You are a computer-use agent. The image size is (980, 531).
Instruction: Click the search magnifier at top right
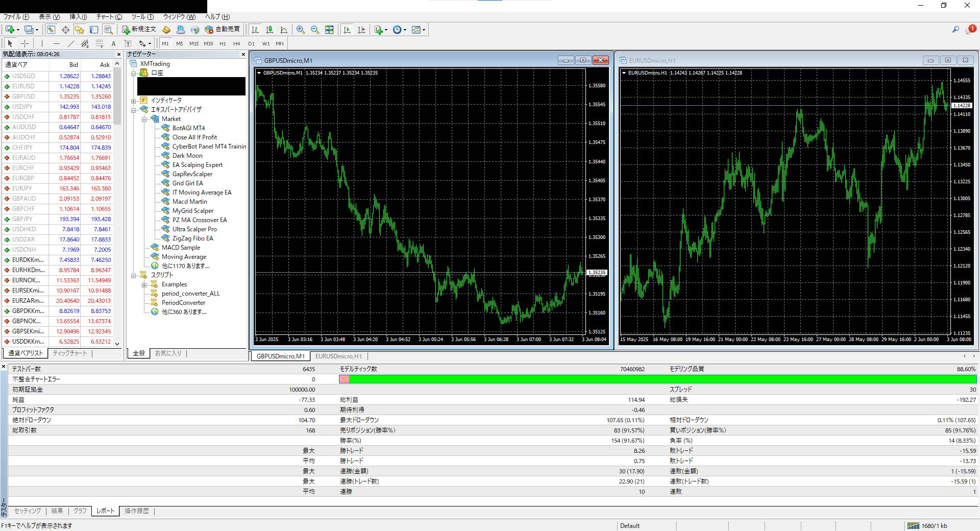click(955, 30)
